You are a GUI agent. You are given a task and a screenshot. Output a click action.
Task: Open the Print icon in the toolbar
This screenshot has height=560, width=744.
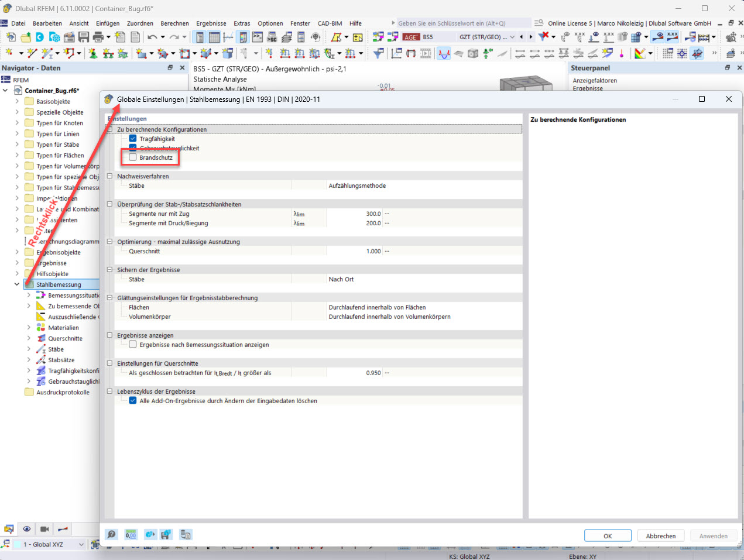98,36
